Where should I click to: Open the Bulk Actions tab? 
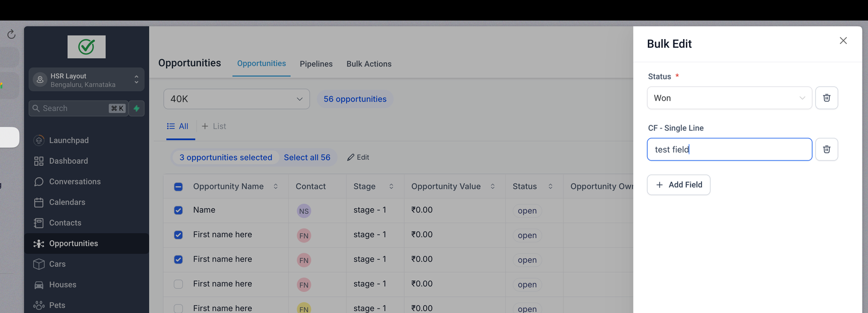click(369, 64)
